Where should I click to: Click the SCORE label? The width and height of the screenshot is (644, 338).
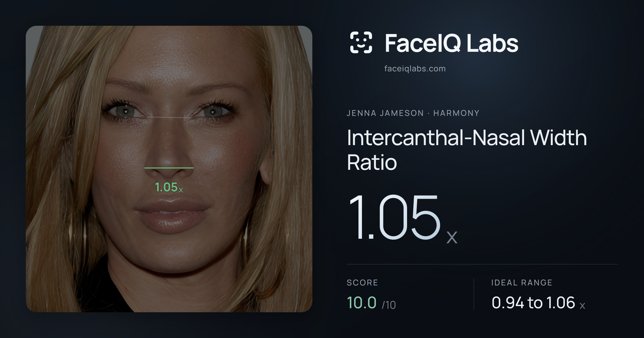[362, 282]
